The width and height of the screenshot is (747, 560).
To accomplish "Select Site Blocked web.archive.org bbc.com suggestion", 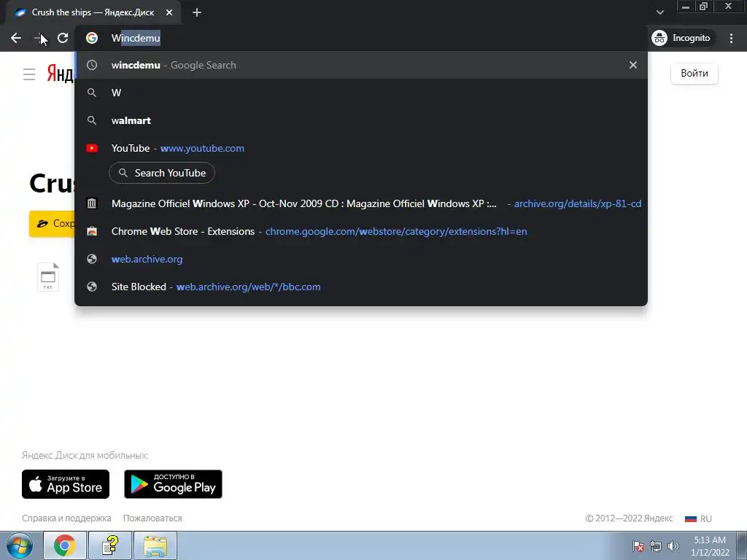I will (x=360, y=287).
